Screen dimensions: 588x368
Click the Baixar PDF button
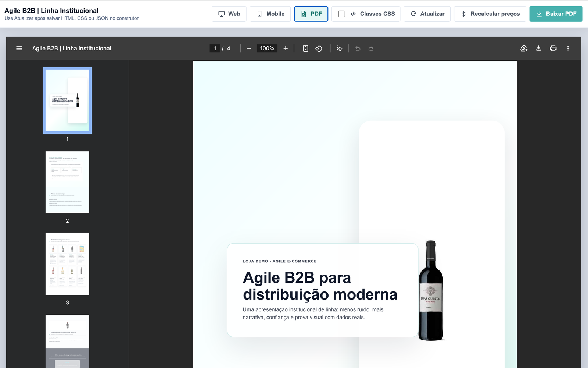tap(556, 14)
